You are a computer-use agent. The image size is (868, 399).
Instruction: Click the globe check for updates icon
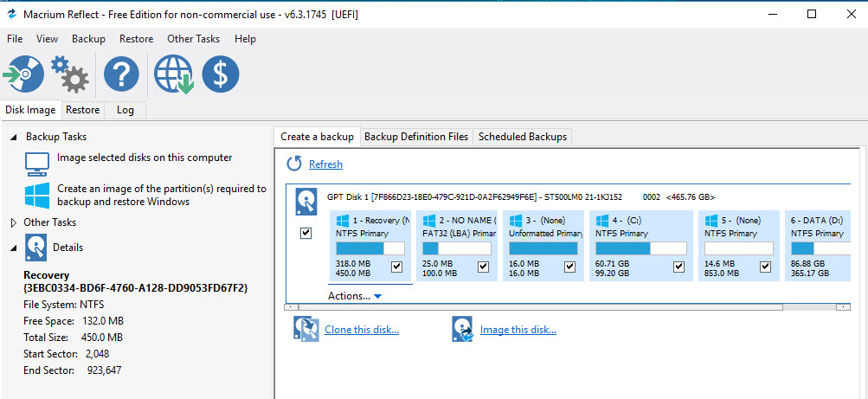coord(173,74)
